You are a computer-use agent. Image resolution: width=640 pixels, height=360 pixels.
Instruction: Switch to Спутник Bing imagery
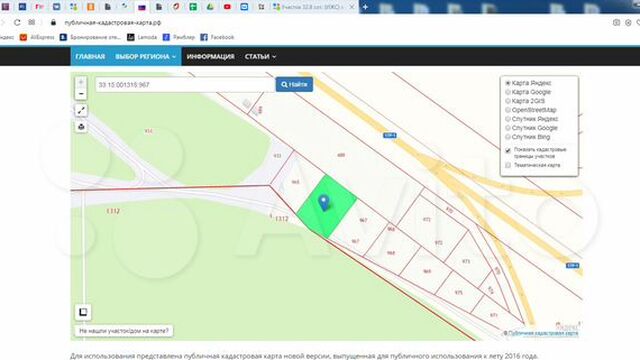(508, 137)
